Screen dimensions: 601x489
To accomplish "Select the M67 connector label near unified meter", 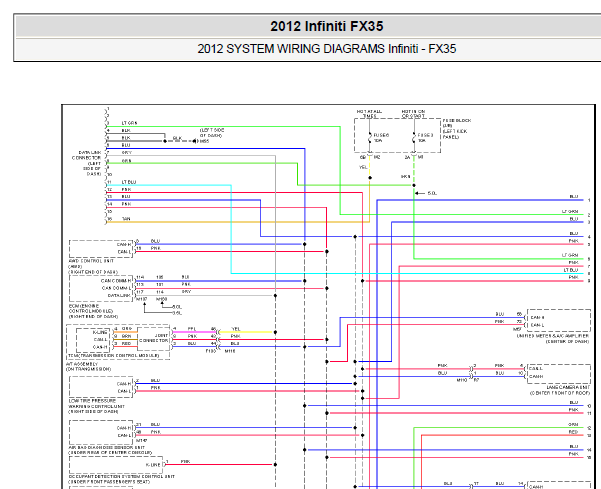I will pyautogui.click(x=517, y=329).
